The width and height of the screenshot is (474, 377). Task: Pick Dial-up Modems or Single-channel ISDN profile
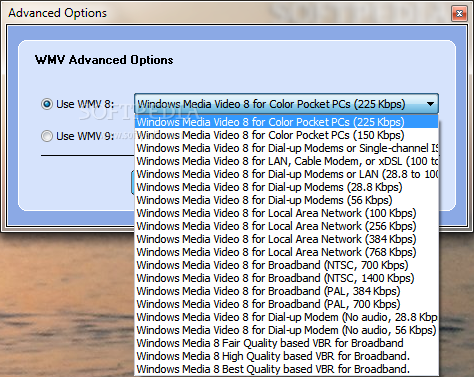click(x=286, y=148)
